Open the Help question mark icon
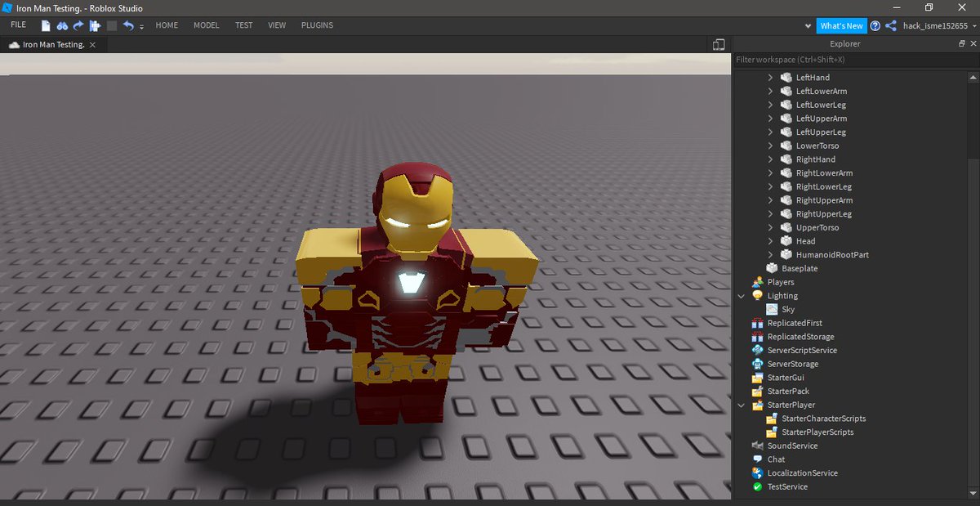 click(x=875, y=26)
